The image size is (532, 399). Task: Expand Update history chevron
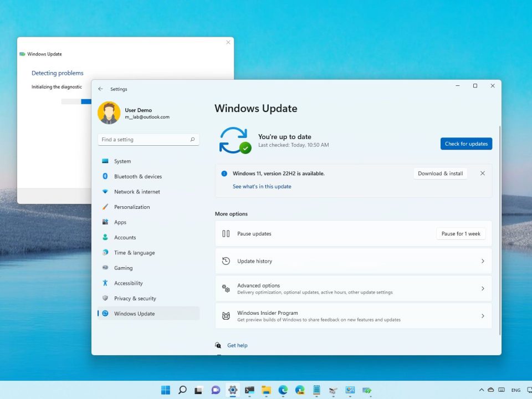482,261
